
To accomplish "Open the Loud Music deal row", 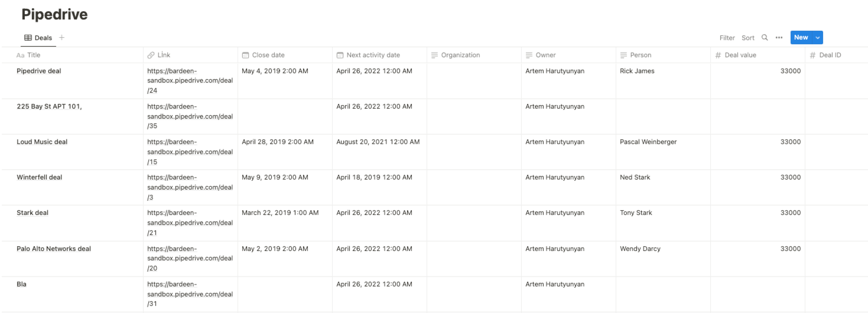I will point(42,142).
